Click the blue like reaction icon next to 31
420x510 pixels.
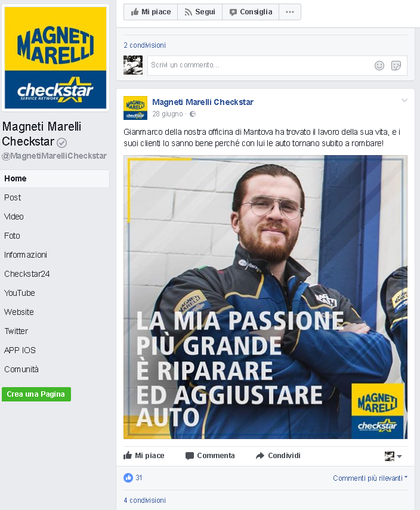[128, 477]
